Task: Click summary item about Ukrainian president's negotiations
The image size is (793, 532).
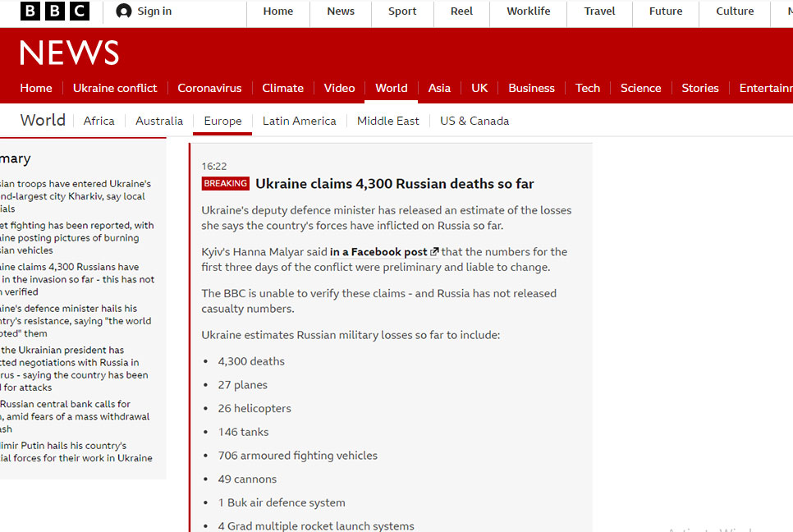Action: tap(75, 369)
